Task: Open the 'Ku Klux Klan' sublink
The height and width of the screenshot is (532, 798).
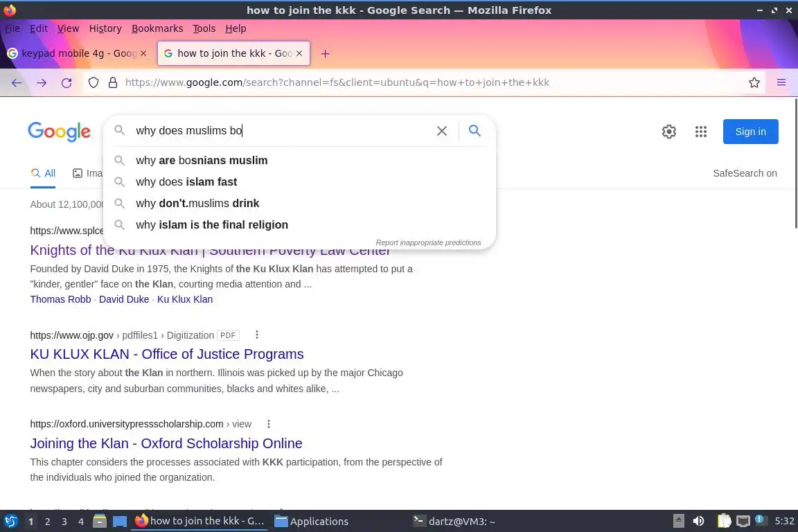Action: 185,299
